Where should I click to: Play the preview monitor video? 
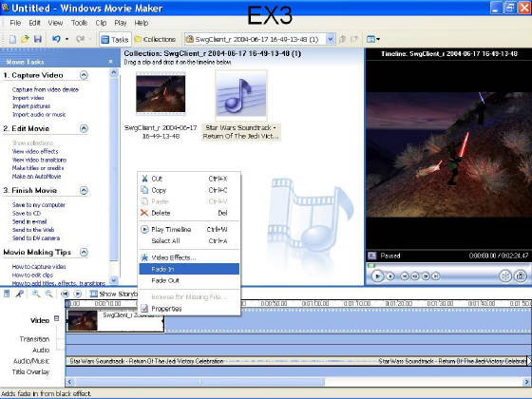pos(377,276)
